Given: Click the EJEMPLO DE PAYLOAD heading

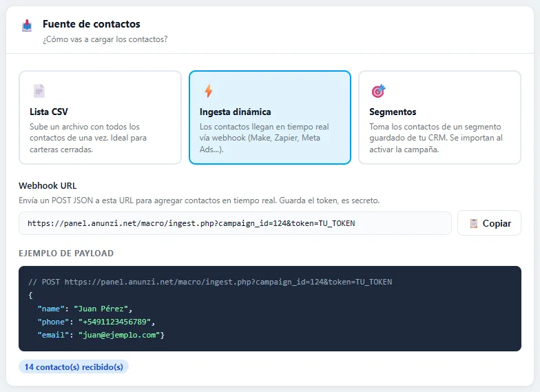Looking at the screenshot, I should pyautogui.click(x=66, y=254).
